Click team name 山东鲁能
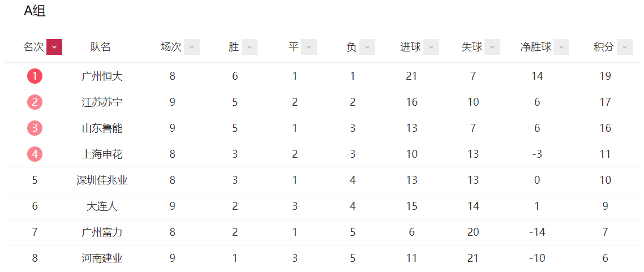 pyautogui.click(x=102, y=128)
